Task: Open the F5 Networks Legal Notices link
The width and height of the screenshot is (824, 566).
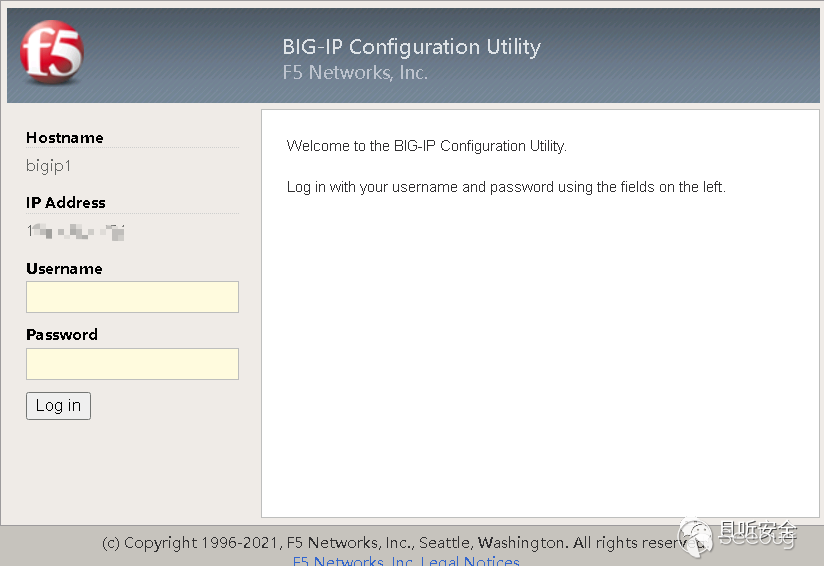Action: [x=406, y=561]
